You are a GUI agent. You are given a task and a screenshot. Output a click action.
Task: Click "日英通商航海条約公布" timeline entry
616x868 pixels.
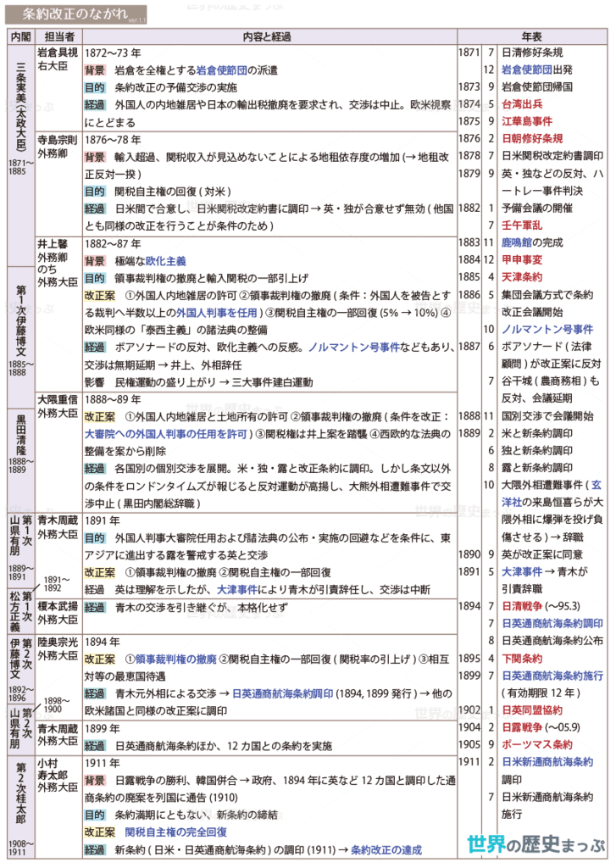(x=552, y=641)
